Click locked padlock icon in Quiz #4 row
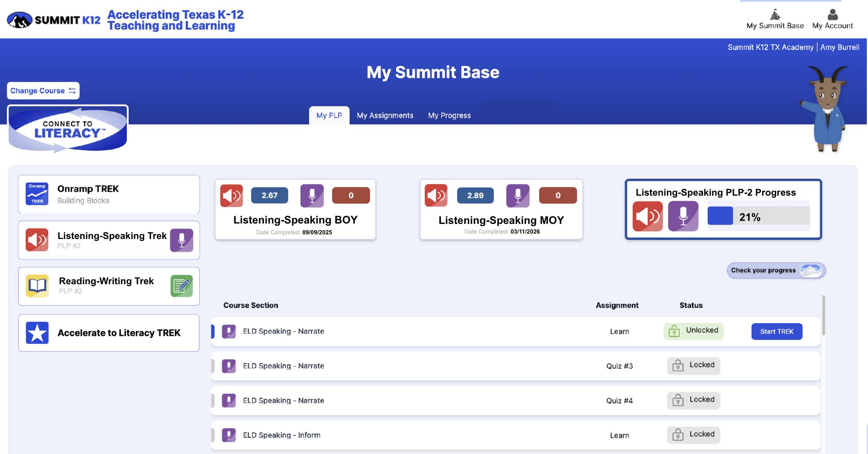This screenshot has width=868, height=454. (678, 400)
